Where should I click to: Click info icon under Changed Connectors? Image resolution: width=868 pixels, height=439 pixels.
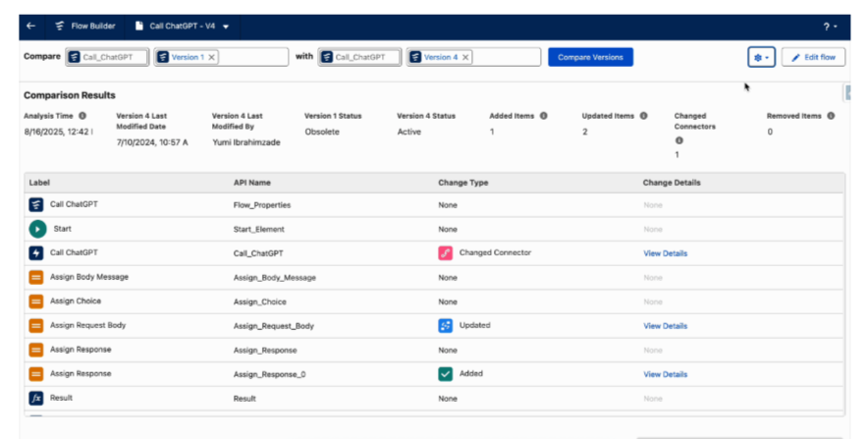tap(678, 140)
